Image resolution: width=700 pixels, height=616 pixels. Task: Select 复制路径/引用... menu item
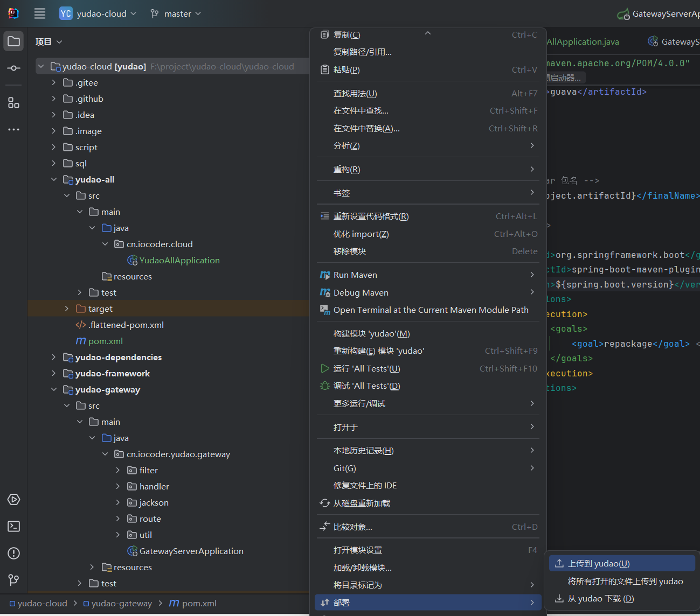(428, 52)
